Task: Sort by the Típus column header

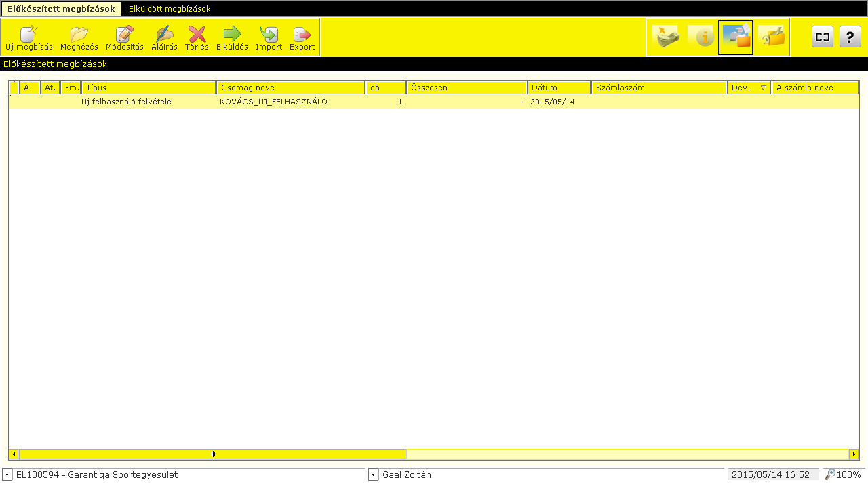Action: [x=149, y=88]
